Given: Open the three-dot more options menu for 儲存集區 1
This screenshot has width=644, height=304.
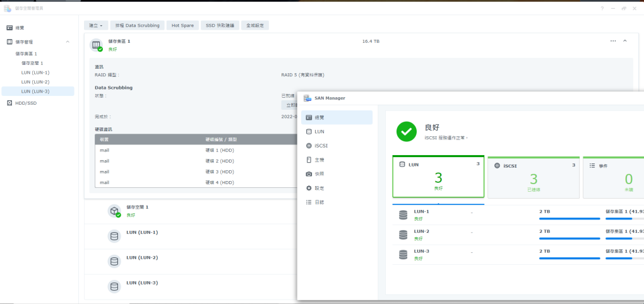Looking at the screenshot, I should 613,41.
